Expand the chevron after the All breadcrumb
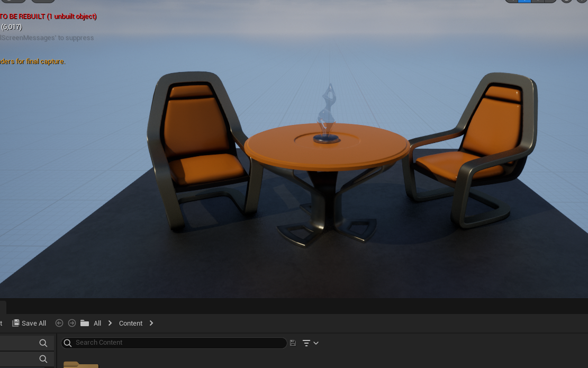This screenshot has width=588, height=368. click(110, 323)
